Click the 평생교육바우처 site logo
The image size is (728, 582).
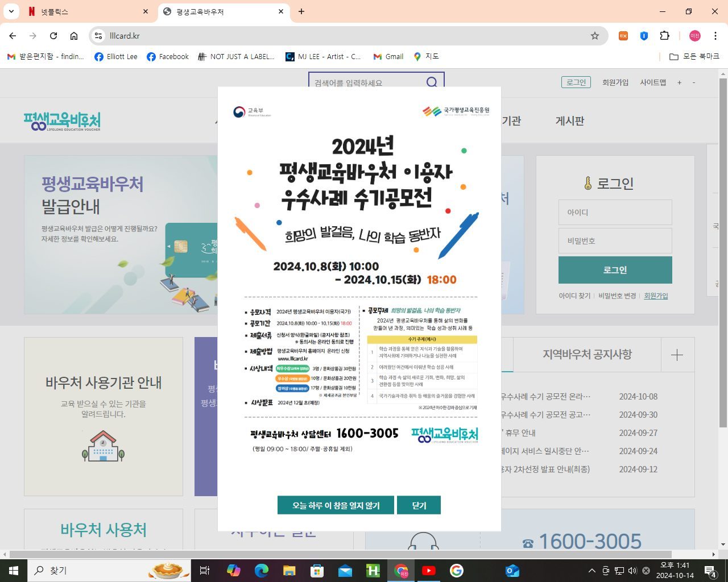point(62,121)
